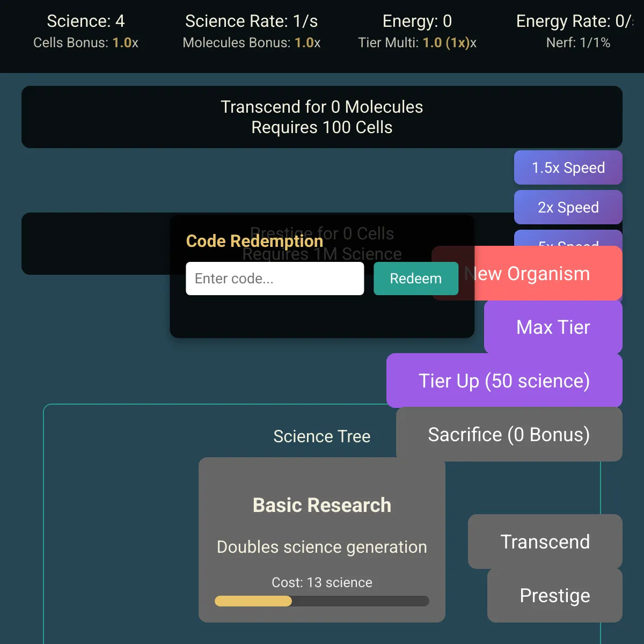Select the 2x Speed button
Viewport: 644px width, 644px height.
click(x=568, y=207)
